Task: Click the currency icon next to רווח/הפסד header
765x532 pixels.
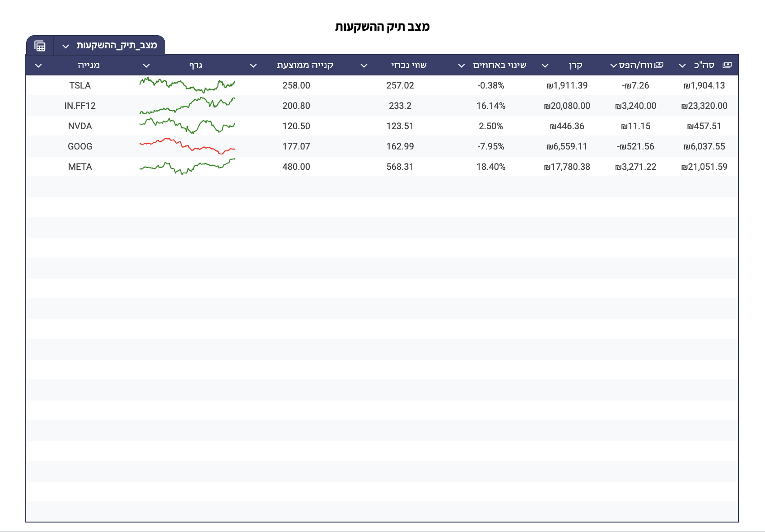Action: [659, 65]
